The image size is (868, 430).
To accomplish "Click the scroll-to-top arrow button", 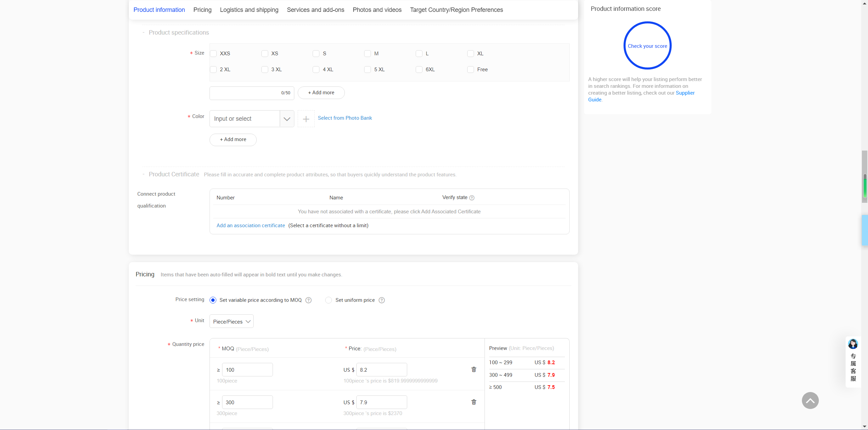I will tap(810, 400).
